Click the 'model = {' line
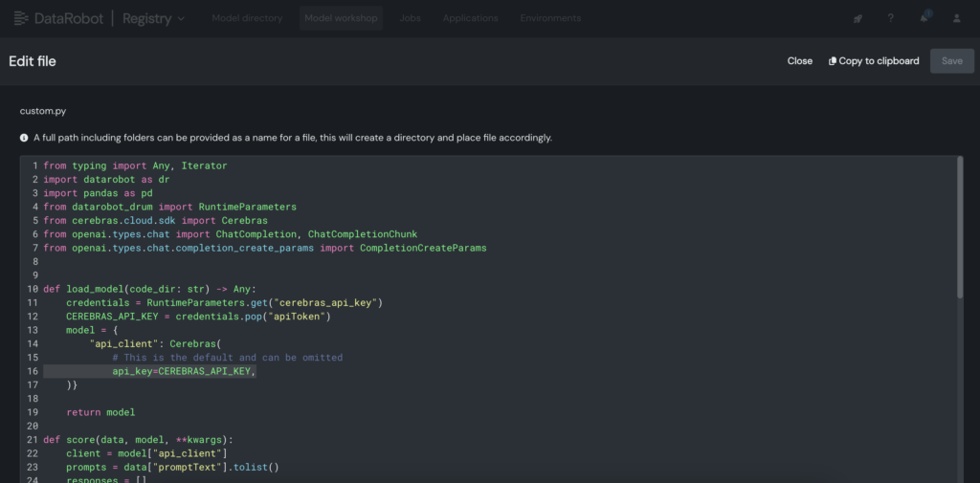Image resolution: width=980 pixels, height=483 pixels. point(92,331)
